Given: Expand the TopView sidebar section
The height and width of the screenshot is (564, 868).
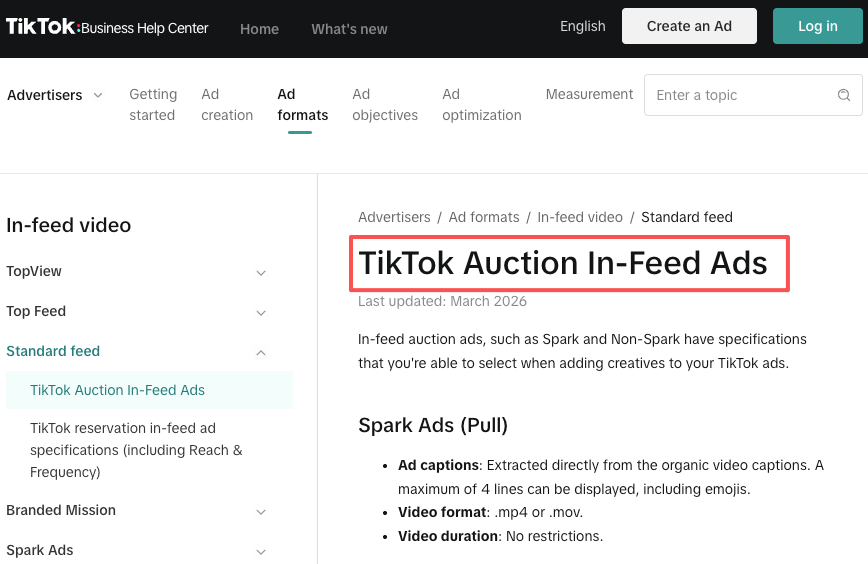Looking at the screenshot, I should (x=261, y=272).
